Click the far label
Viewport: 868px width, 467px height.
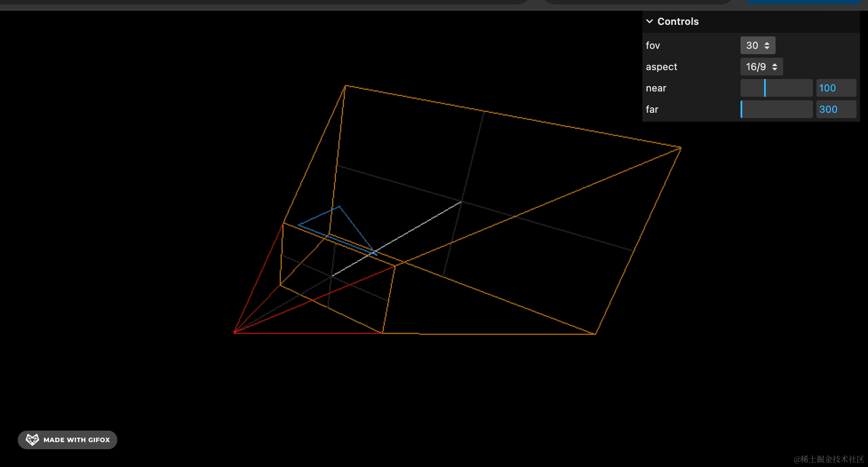click(652, 109)
